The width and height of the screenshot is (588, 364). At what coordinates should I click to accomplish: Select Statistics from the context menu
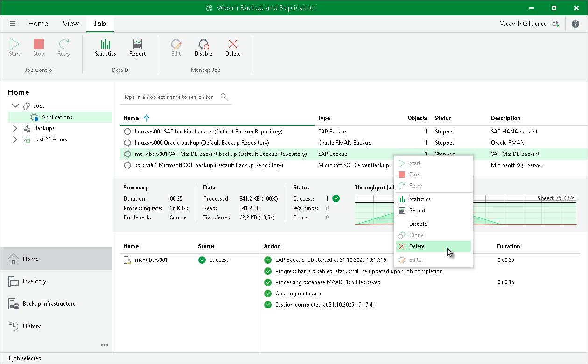(x=420, y=199)
